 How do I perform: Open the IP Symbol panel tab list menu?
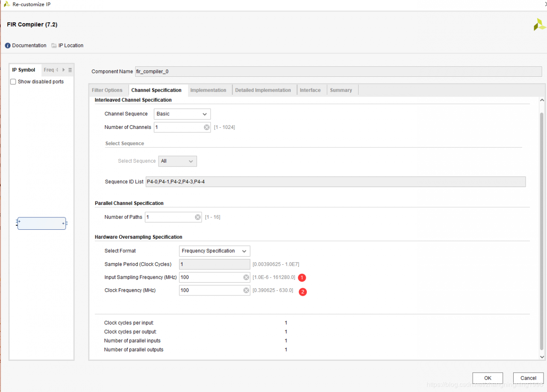point(70,70)
